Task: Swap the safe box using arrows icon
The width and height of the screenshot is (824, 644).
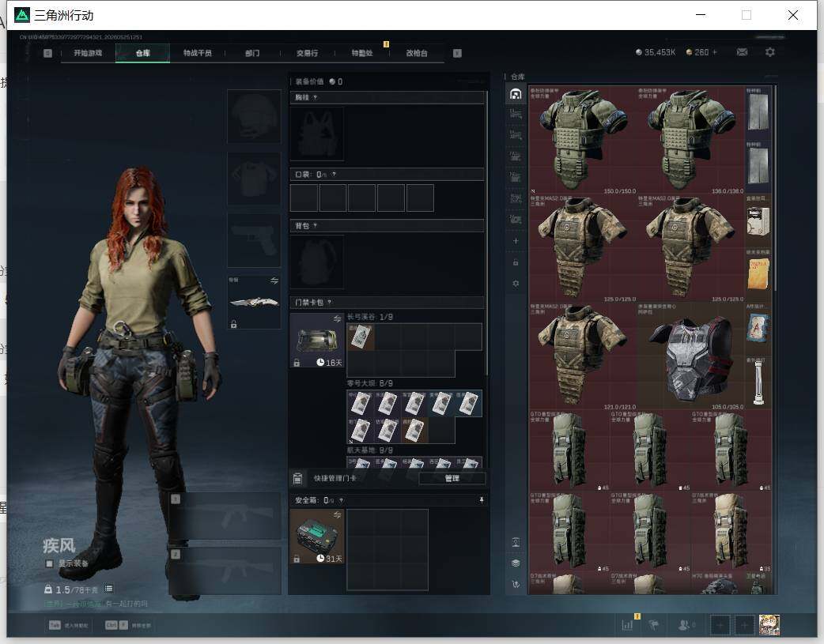Action: [x=337, y=514]
